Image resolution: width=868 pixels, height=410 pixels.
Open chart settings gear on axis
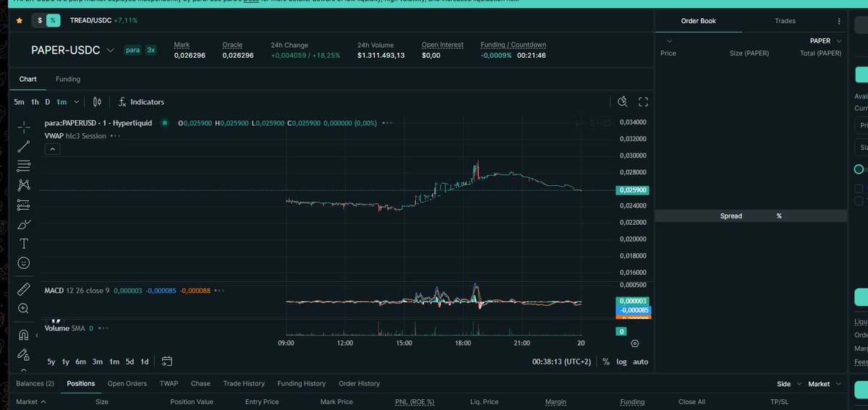click(635, 343)
